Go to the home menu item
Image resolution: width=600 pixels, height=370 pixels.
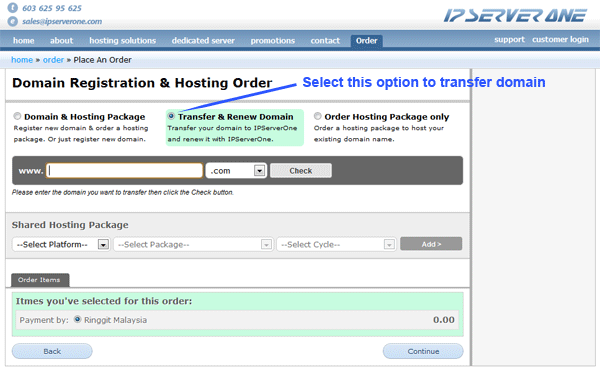click(x=24, y=41)
